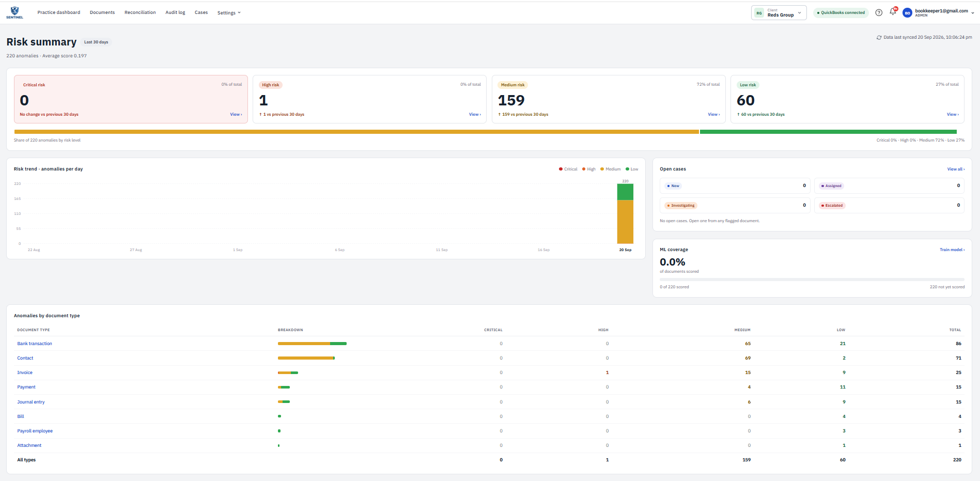Image resolution: width=980 pixels, height=481 pixels.
Task: Click the MEDIUM column header
Action: pos(742,330)
